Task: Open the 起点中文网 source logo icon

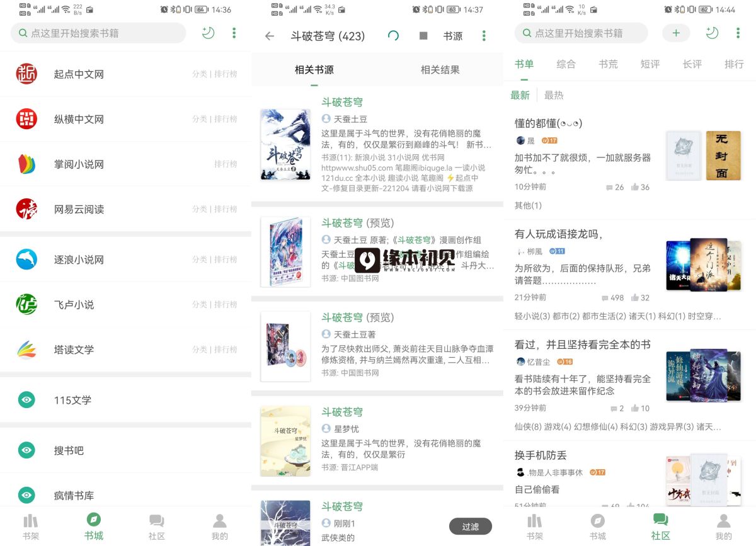Action: pyautogui.click(x=26, y=74)
